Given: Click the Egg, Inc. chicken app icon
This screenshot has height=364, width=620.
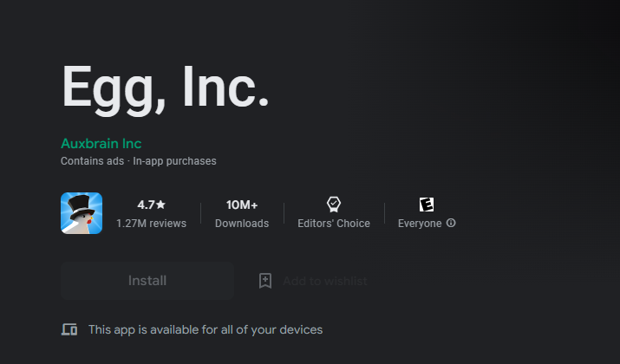Looking at the screenshot, I should click(x=82, y=213).
